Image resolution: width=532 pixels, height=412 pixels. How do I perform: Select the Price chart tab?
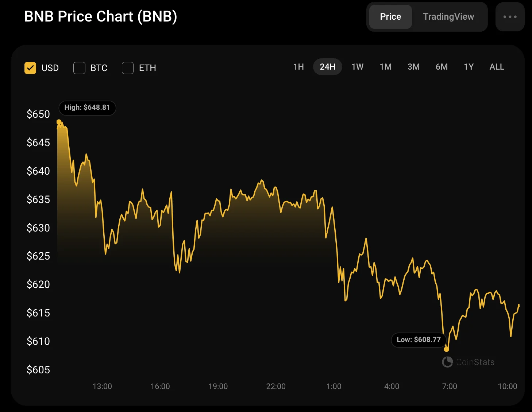pos(390,17)
